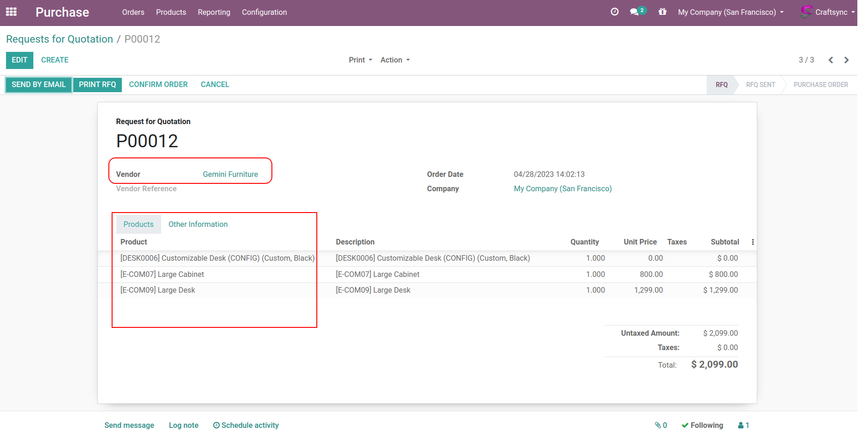Click the attachments paperclip counter
This screenshot has width=868, height=445.
[x=660, y=425]
